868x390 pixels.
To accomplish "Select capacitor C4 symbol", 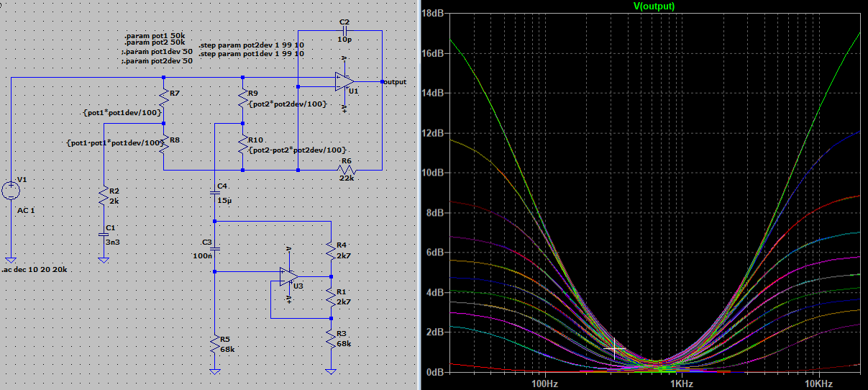I will 214,194.
